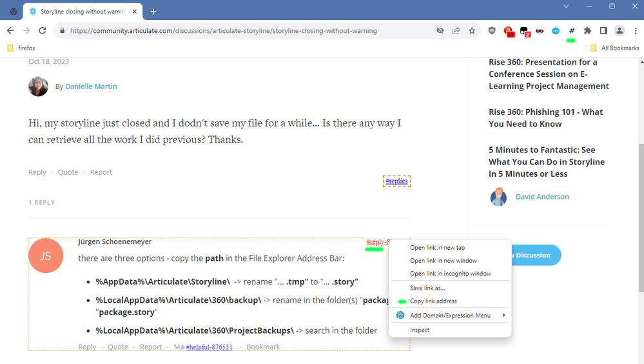The image size is (644, 364).
Task: Open Chrome's three-dot menu
Action: pos(636,30)
